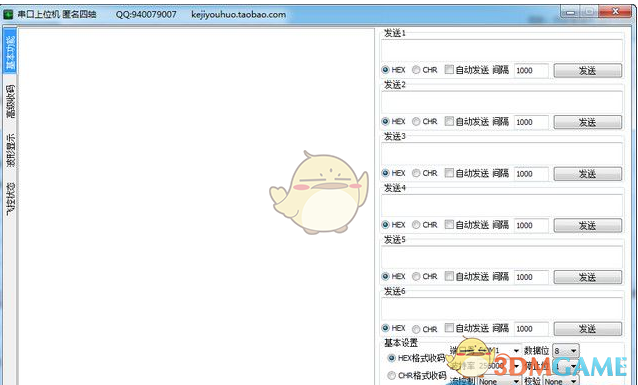Switch to the 高级收码 side tab
This screenshot has height=385, width=638.
click(x=10, y=101)
